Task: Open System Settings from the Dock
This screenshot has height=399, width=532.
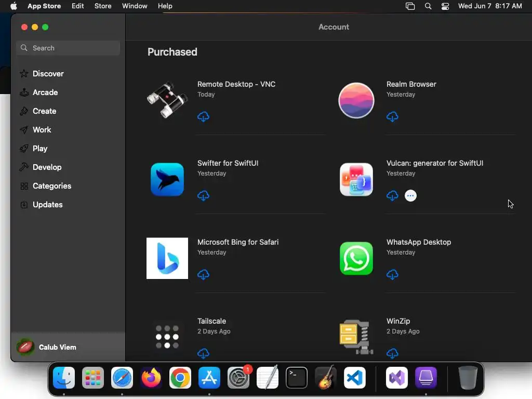Action: coord(238,378)
